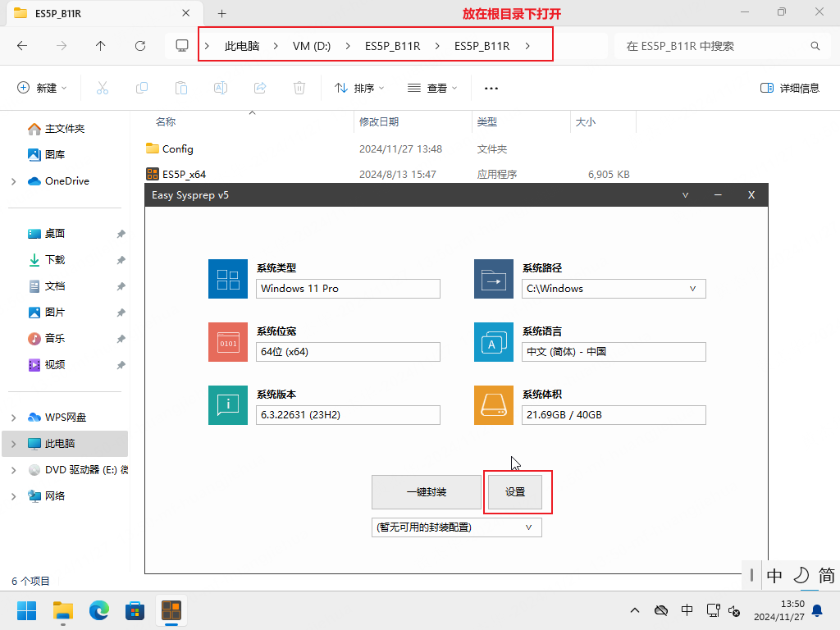This screenshot has width=840, height=630.
Task: Sort files by the 名称 column header
Action: click(x=166, y=122)
